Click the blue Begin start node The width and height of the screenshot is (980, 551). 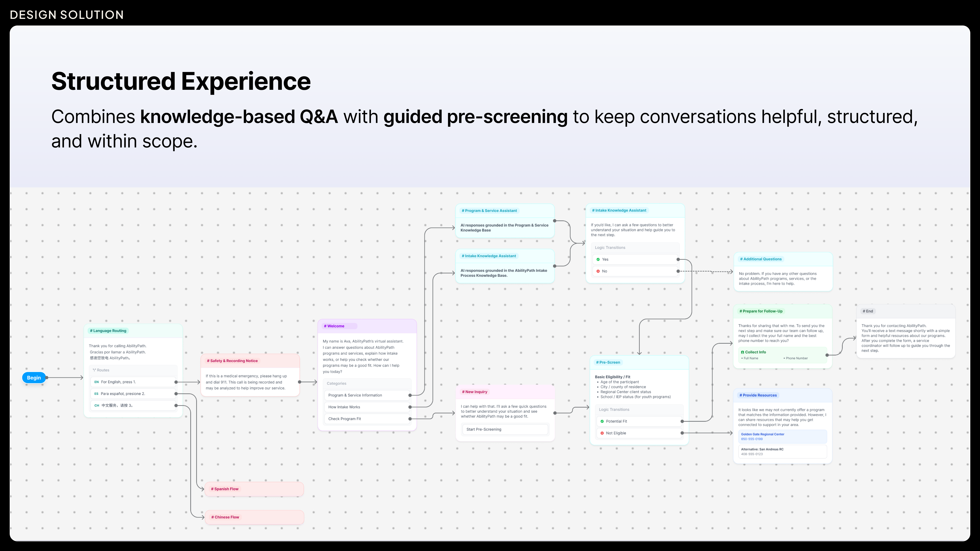34,378
